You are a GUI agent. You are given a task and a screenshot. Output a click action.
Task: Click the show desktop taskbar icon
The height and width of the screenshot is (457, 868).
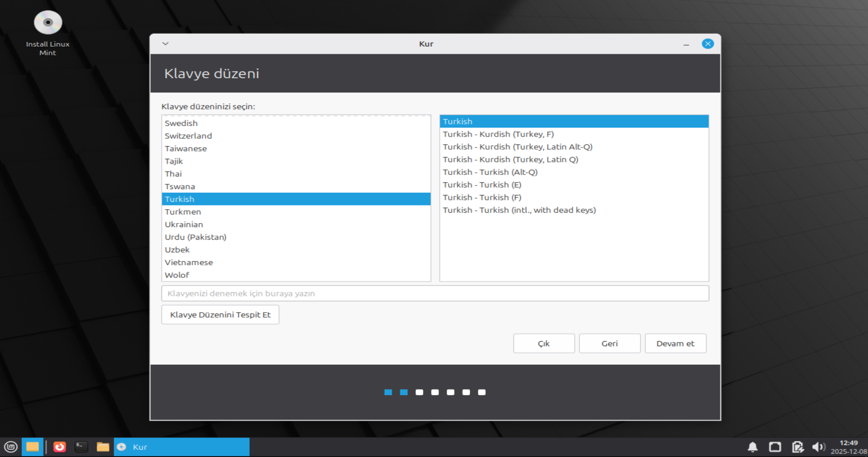[33, 447]
